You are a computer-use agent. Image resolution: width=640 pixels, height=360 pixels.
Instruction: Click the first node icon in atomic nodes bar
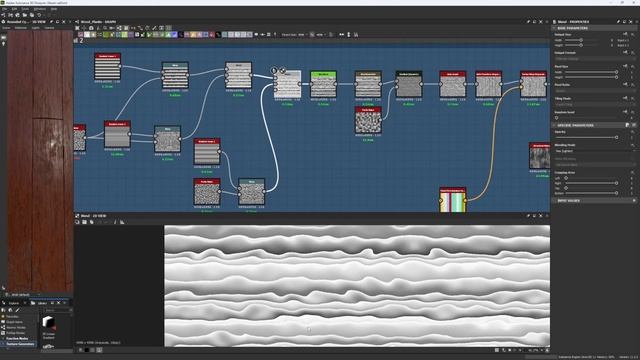(80, 35)
